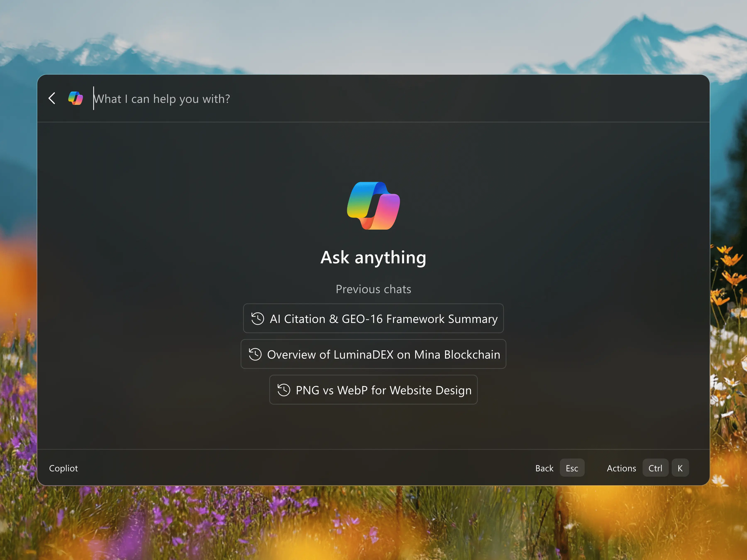Click the history icon beside LuminaDEX chat
The image size is (747, 560).
(x=255, y=354)
